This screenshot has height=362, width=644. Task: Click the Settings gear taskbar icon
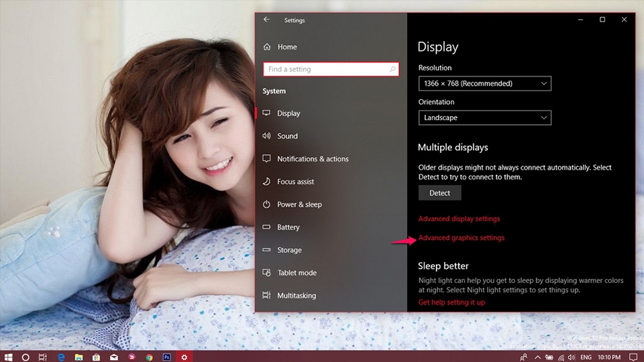(184, 357)
